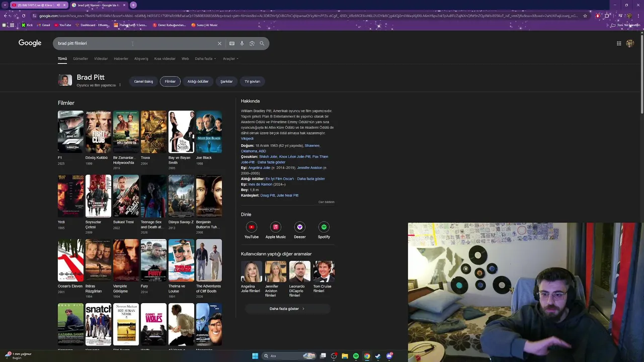Open the Angelina Jolie spouse link

(259, 168)
